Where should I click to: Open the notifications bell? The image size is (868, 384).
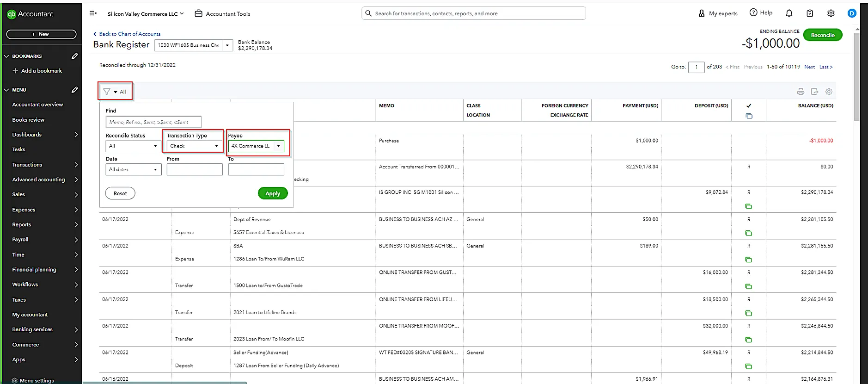[789, 13]
